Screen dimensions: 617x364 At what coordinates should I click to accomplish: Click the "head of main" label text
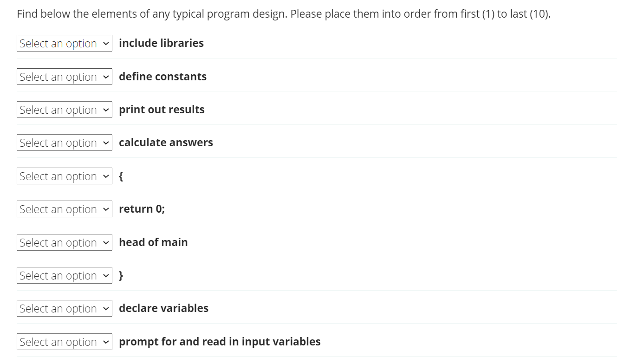point(153,242)
